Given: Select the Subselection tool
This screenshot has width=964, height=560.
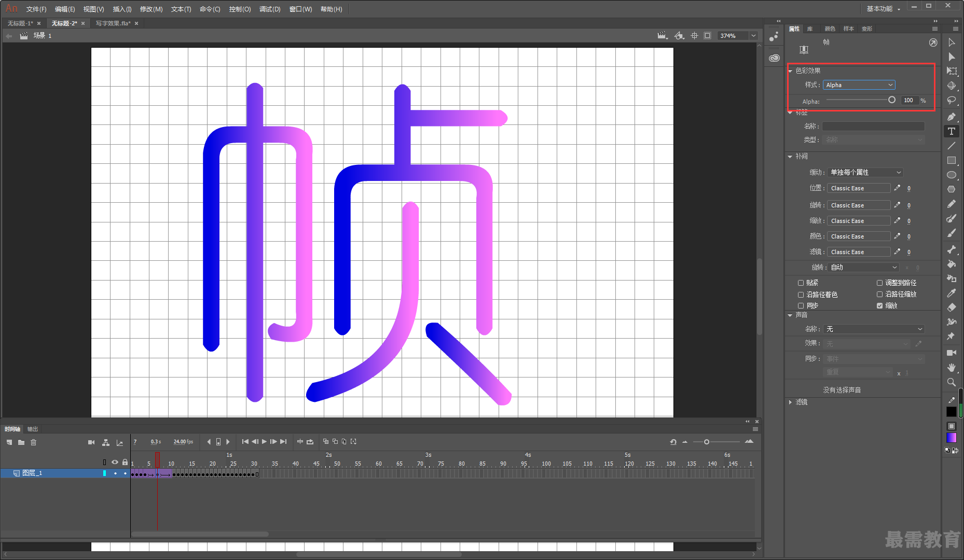Looking at the screenshot, I should [x=952, y=57].
